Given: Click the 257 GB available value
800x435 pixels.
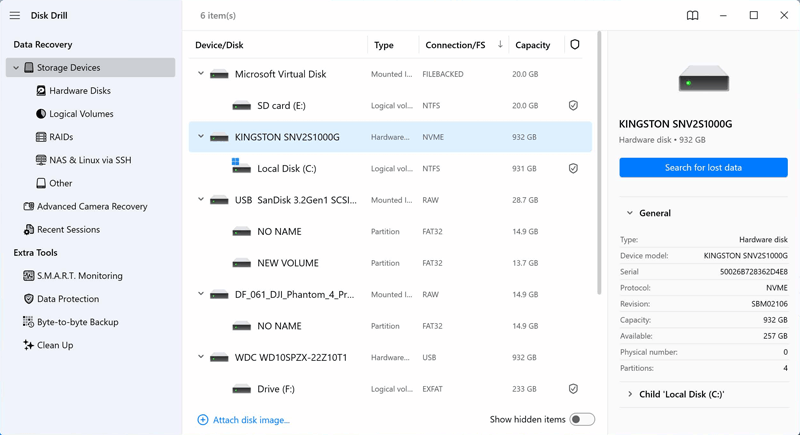Looking at the screenshot, I should pyautogui.click(x=775, y=336).
